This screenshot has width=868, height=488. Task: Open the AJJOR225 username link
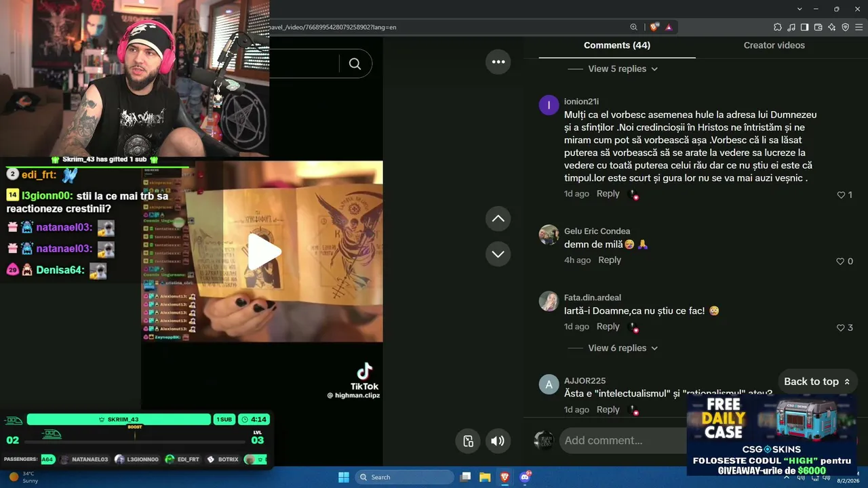[585, 381]
